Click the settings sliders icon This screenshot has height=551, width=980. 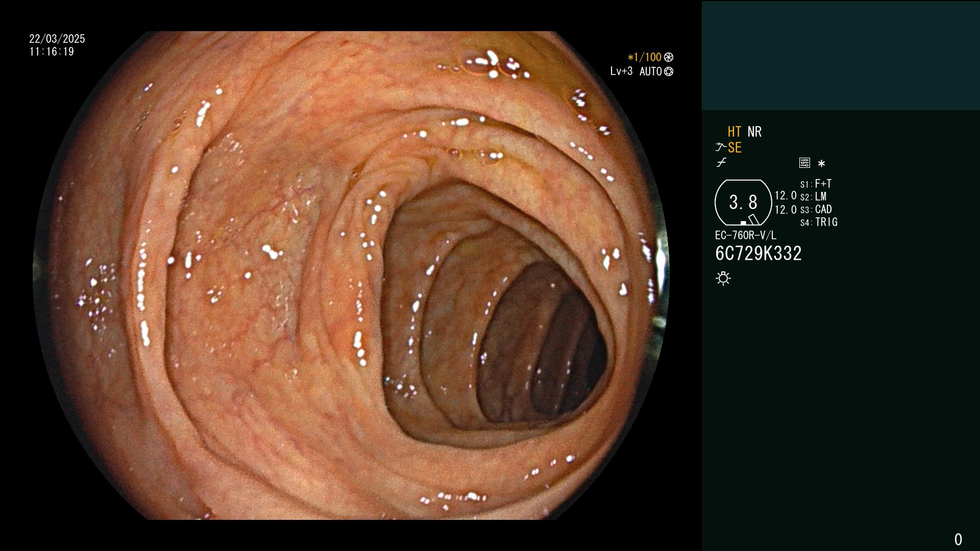coord(804,163)
